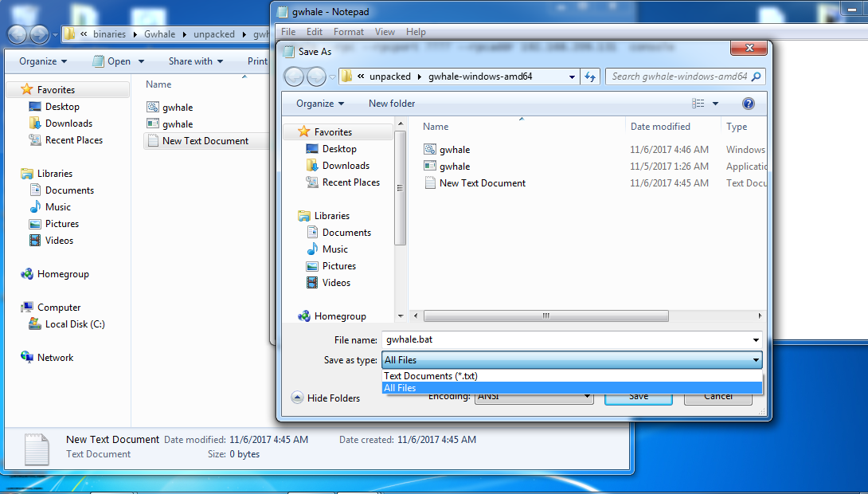
Task: Click Documents icon in Save As sidebar
Action: (312, 233)
